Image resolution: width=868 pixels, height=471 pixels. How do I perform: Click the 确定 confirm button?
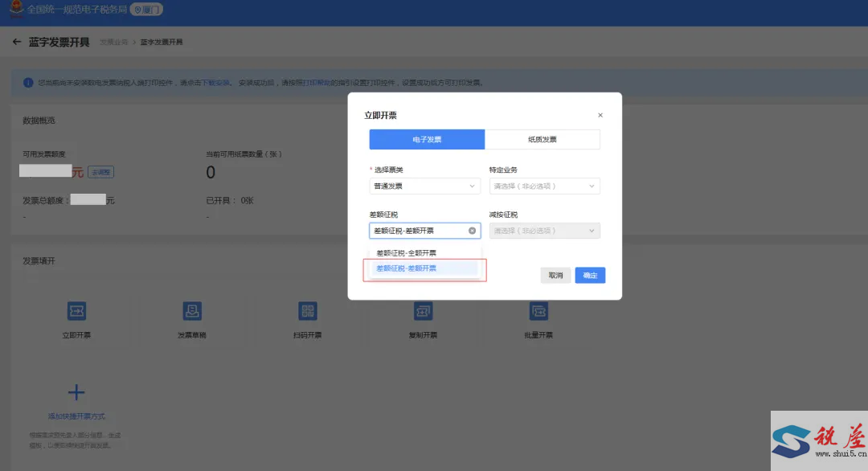(x=590, y=275)
